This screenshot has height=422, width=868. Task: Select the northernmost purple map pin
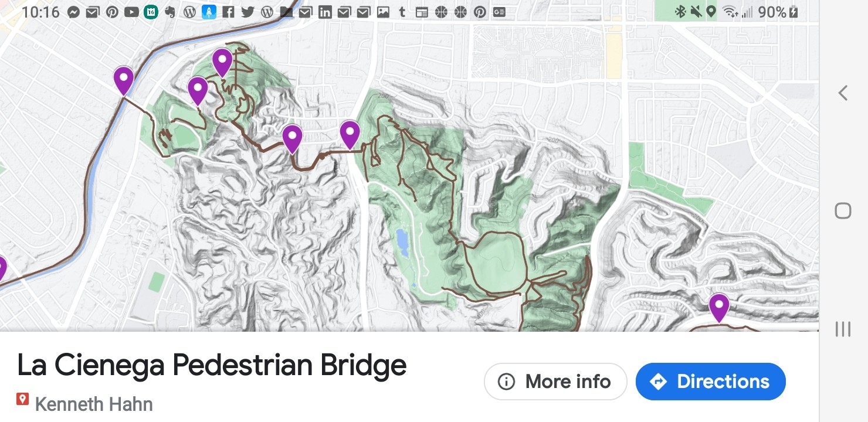click(222, 61)
